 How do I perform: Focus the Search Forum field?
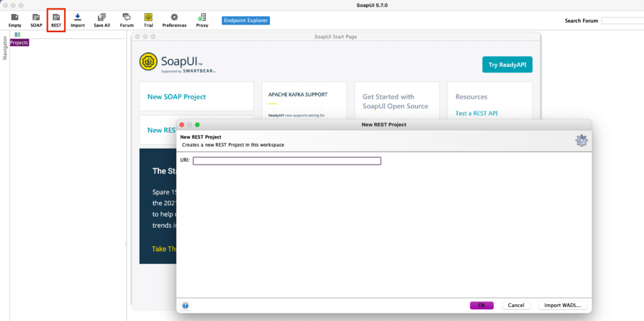[x=622, y=21]
